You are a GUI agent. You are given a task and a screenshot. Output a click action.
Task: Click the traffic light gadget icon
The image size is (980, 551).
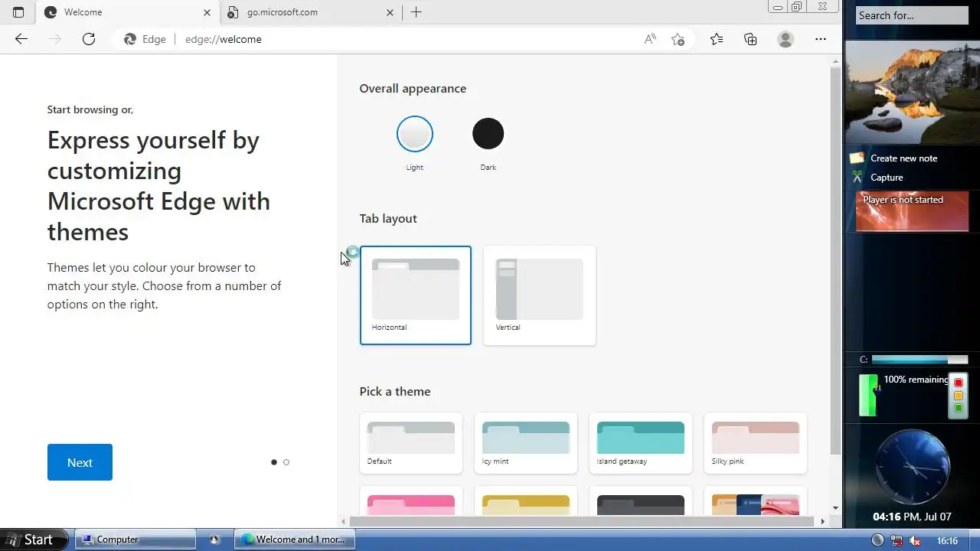click(958, 396)
